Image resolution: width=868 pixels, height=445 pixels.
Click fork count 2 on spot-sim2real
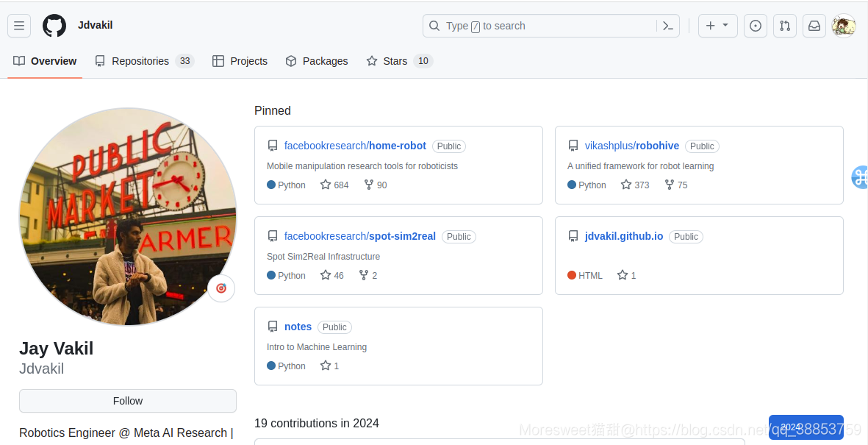(x=368, y=275)
